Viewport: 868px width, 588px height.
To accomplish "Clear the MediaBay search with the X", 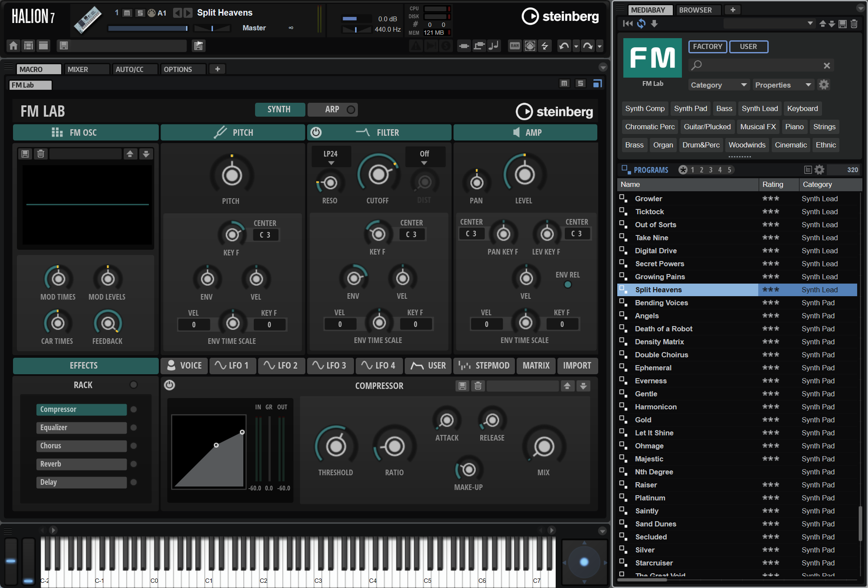I will pyautogui.click(x=827, y=65).
